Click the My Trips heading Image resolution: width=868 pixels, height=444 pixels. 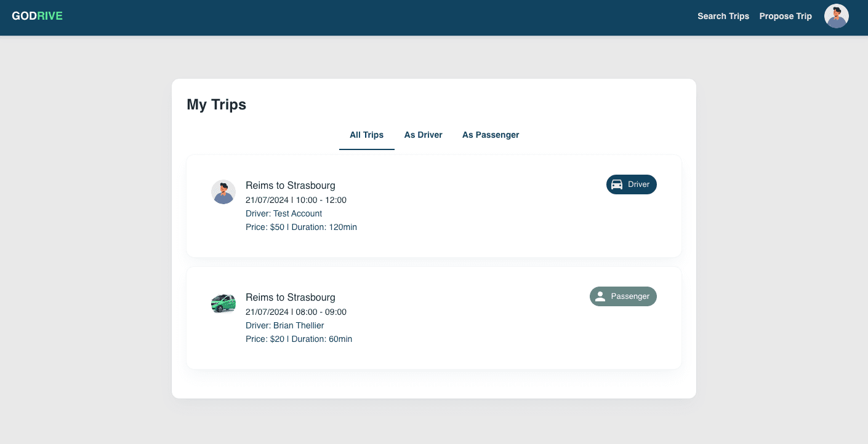click(216, 105)
